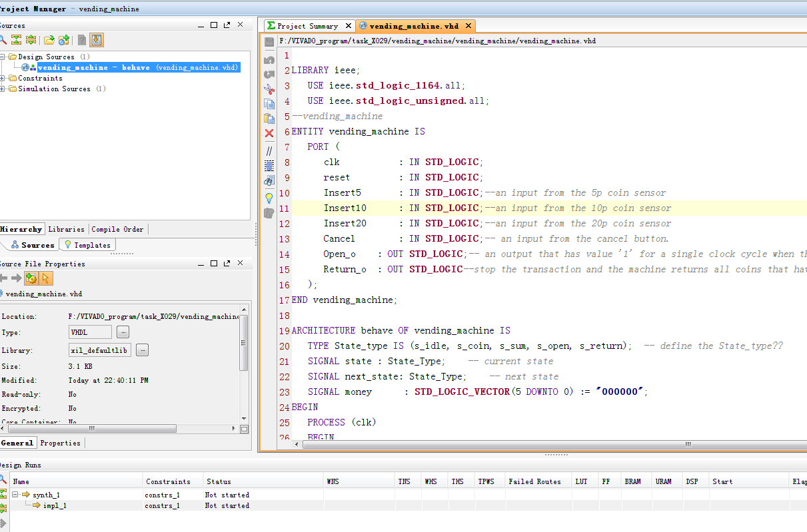Expand the Constraints folder in Sources tree
The width and height of the screenshot is (807, 532).
click(x=3, y=78)
